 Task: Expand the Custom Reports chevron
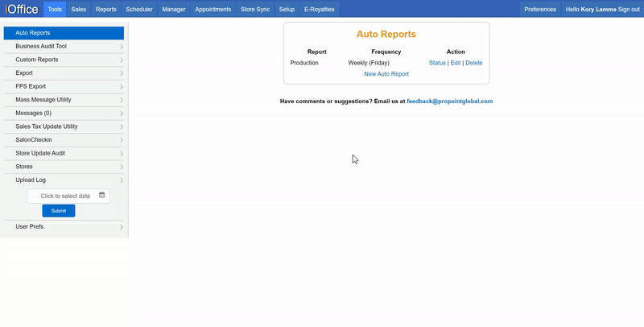click(122, 60)
